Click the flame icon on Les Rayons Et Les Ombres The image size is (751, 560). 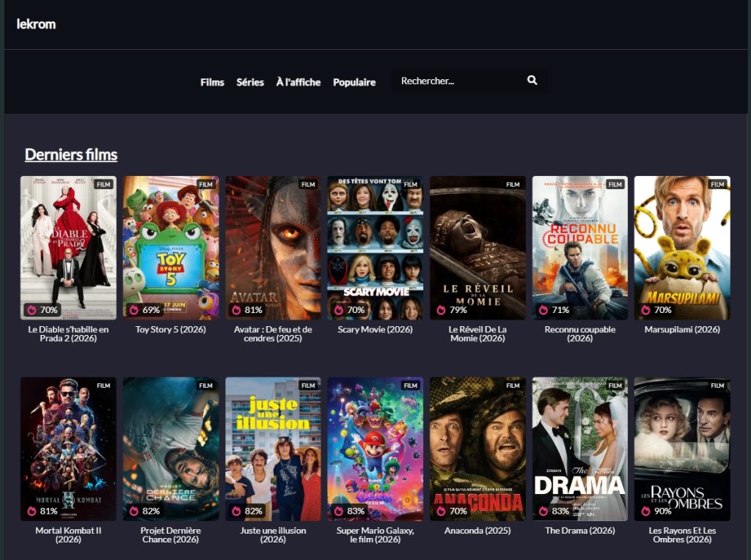(645, 511)
